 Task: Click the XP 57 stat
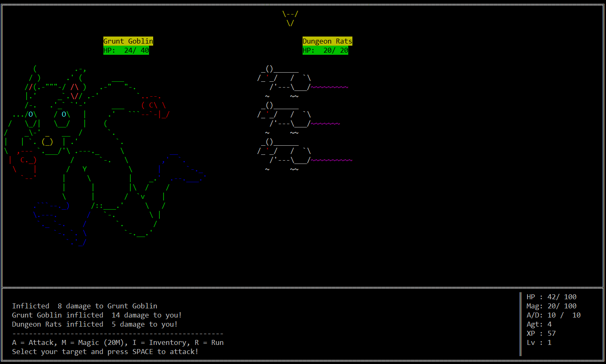click(x=541, y=333)
